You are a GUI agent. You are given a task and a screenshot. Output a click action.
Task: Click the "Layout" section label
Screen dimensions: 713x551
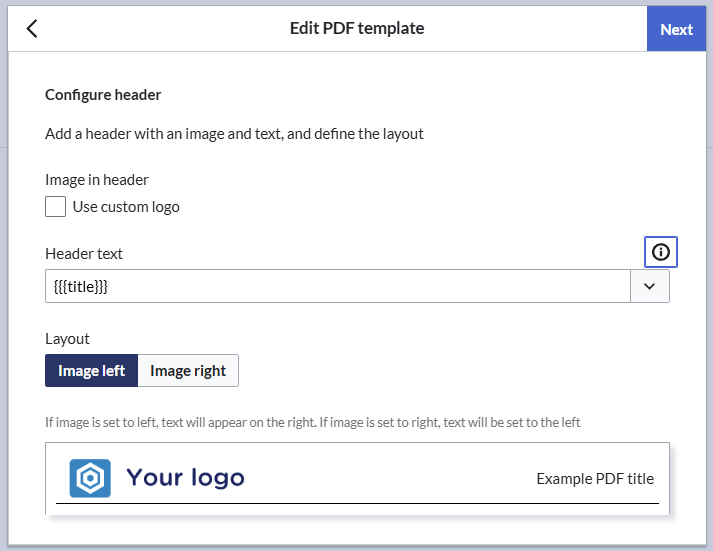[67, 339]
